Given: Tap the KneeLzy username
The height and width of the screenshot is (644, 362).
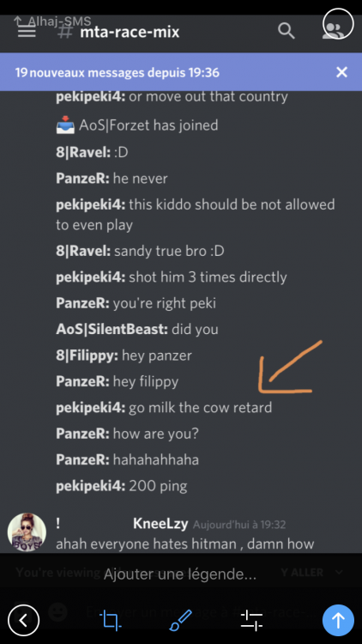Looking at the screenshot, I should point(160,524).
